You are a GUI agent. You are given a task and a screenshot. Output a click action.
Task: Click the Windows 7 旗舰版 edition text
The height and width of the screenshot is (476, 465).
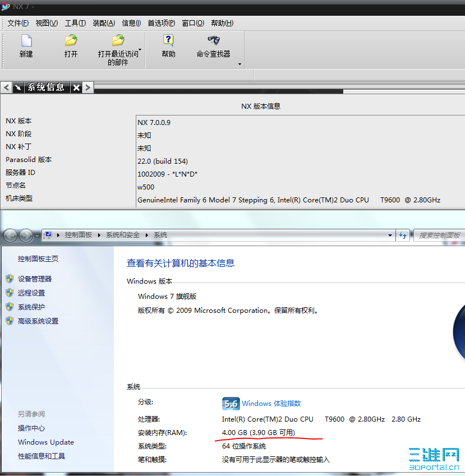[x=167, y=296]
